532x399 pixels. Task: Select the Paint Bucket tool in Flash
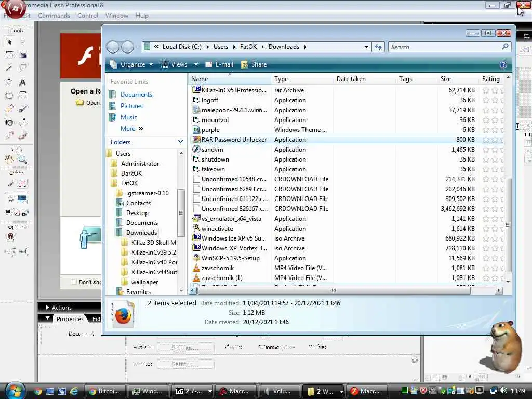tap(22, 122)
